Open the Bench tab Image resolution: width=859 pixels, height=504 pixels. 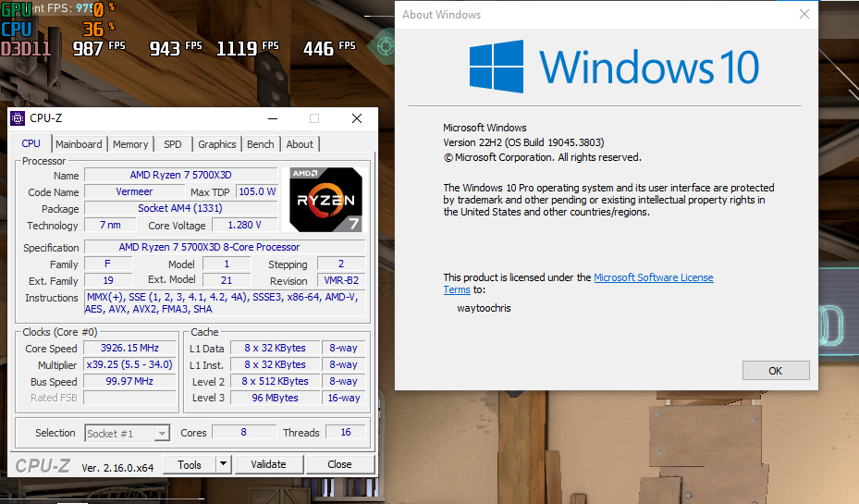tap(261, 144)
